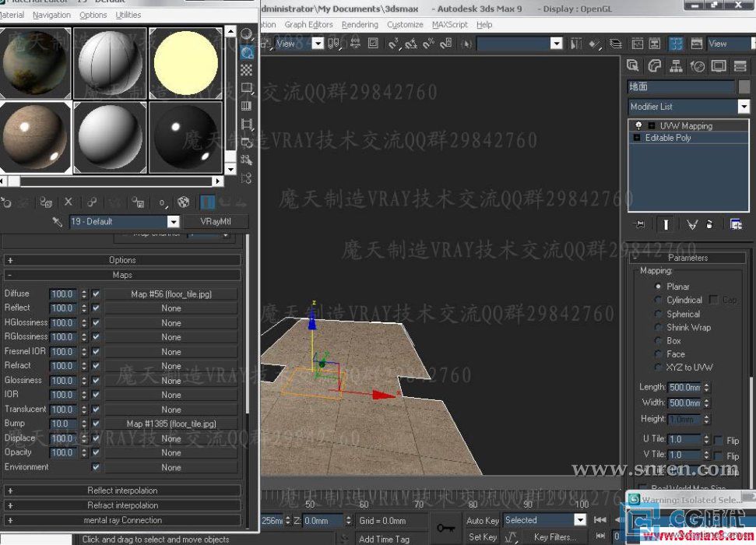Switch to the Motion command panel tab
The image size is (756, 545).
tap(697, 66)
